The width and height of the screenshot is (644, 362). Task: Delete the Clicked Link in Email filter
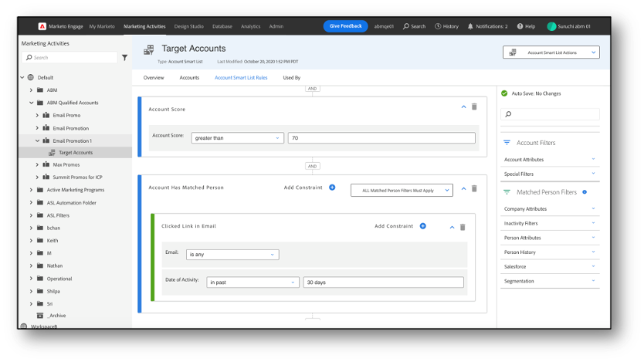463,227
